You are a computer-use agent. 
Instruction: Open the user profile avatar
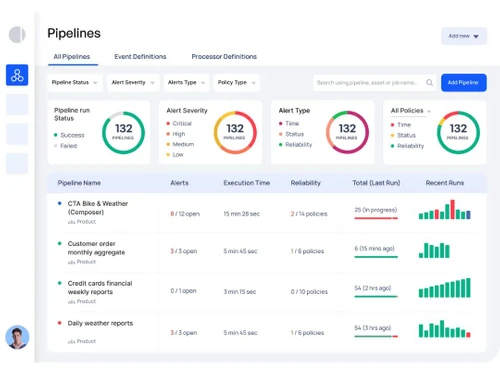pyautogui.click(x=17, y=337)
